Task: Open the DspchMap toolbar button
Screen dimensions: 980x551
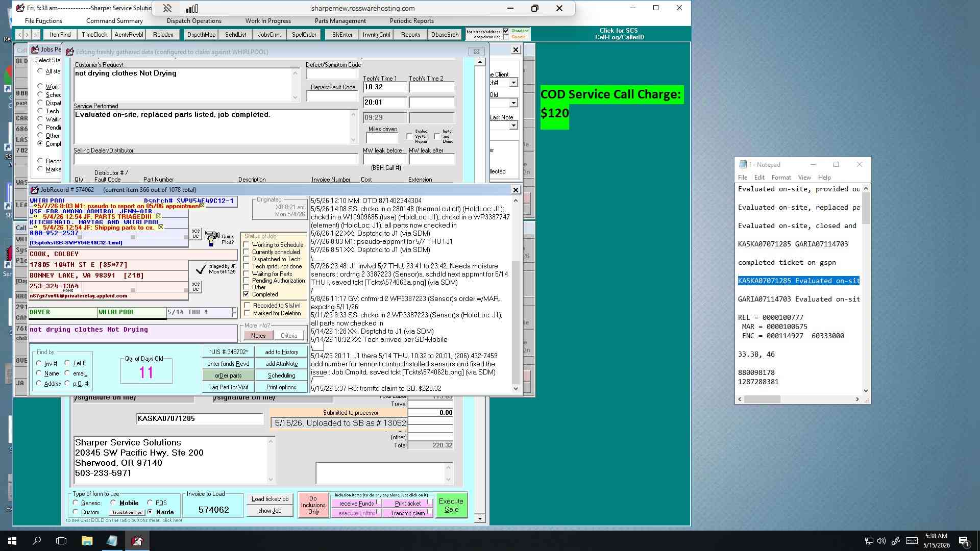Action: pos(201,35)
